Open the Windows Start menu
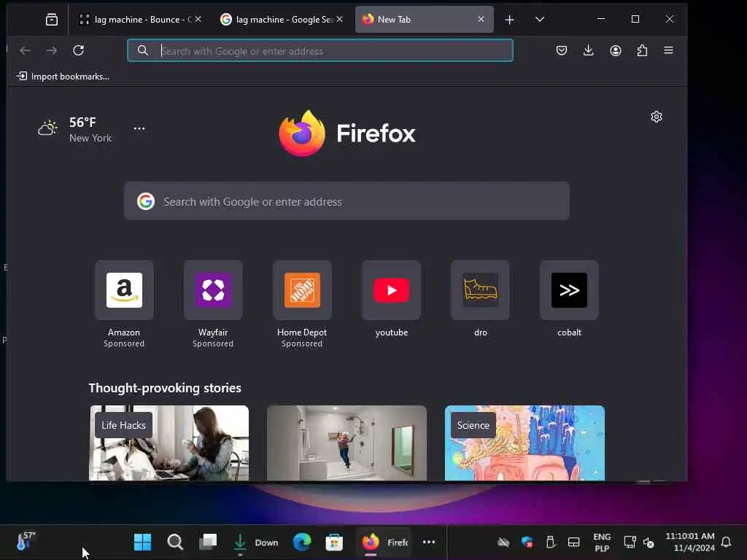Screen dimensions: 747x560 pyautogui.click(x=142, y=542)
